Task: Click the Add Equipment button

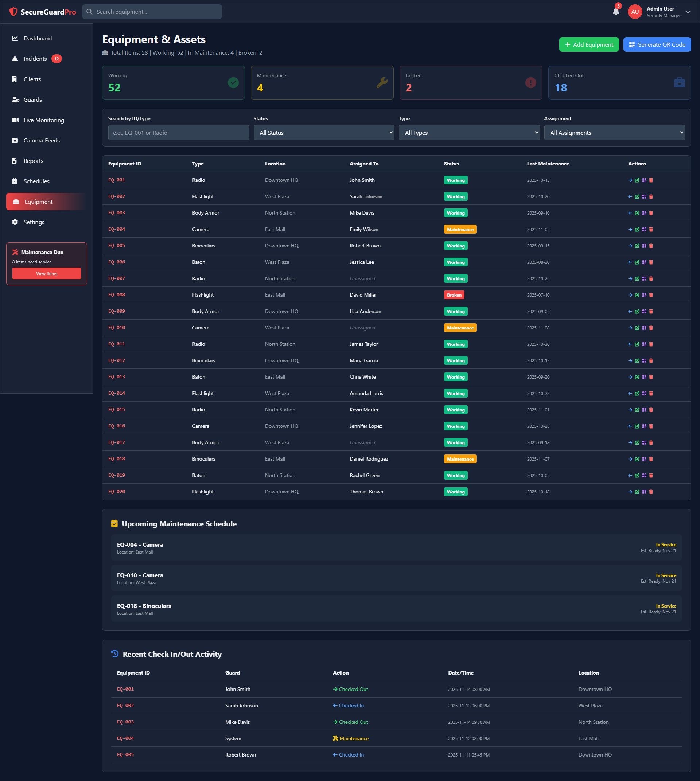Action: pyautogui.click(x=588, y=44)
